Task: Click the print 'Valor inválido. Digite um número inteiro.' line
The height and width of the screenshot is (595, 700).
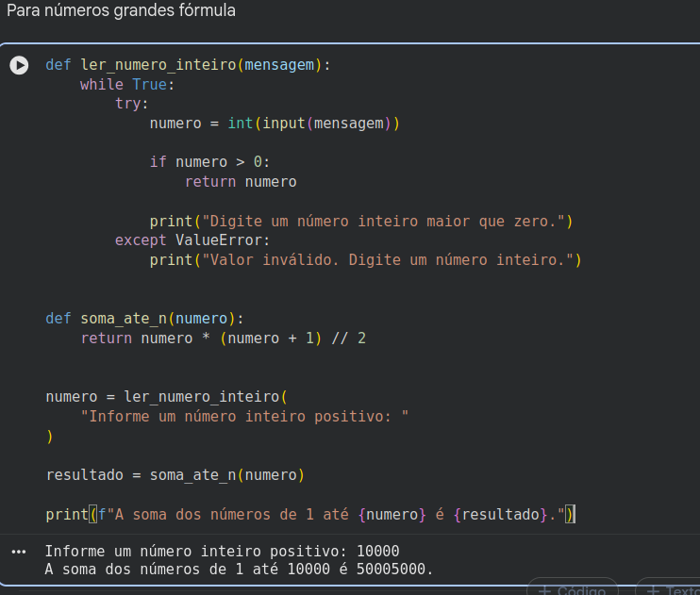Action: pos(366,260)
